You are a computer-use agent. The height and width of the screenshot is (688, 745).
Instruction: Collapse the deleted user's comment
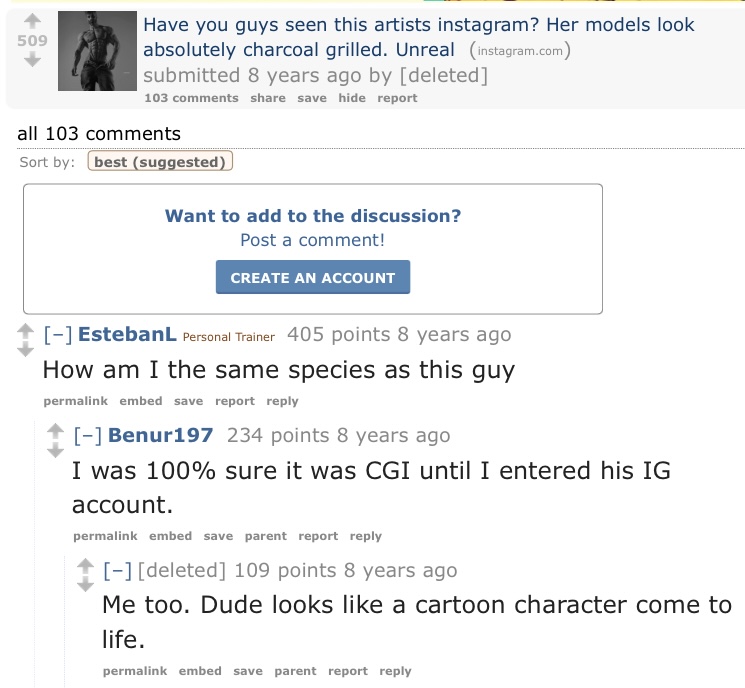(117, 571)
